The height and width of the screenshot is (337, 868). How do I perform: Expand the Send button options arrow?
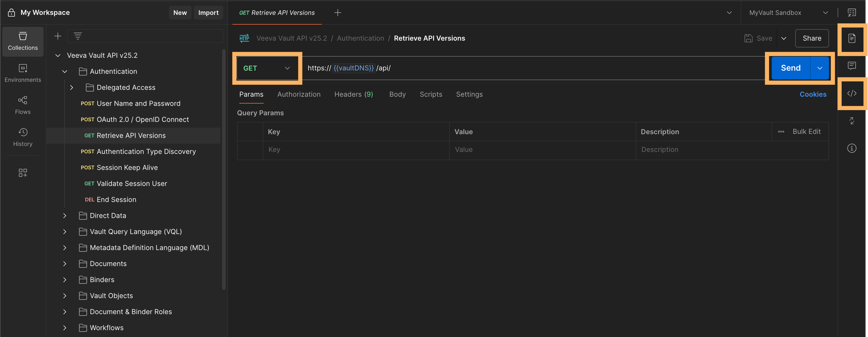pyautogui.click(x=819, y=68)
